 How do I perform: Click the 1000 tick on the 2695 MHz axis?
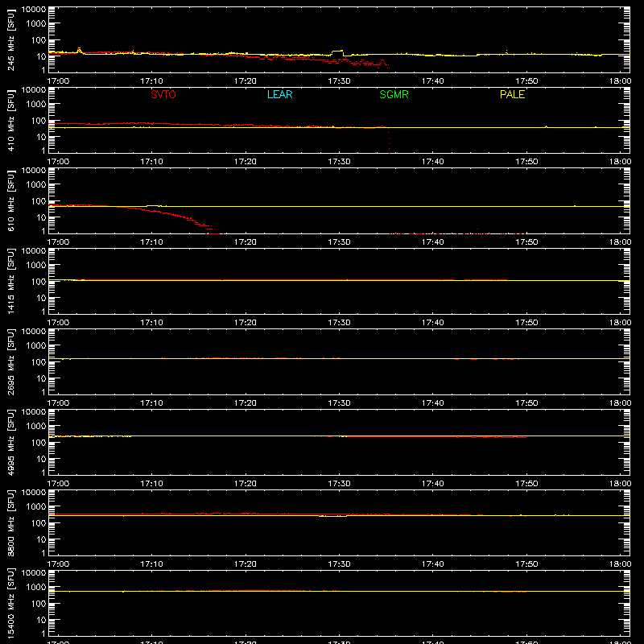point(36,346)
